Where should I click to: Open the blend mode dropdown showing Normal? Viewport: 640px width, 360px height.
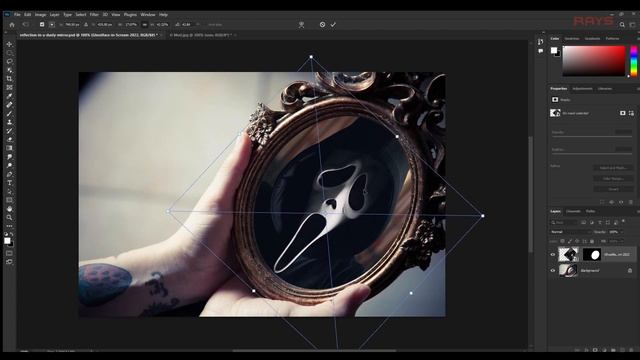[x=570, y=232]
